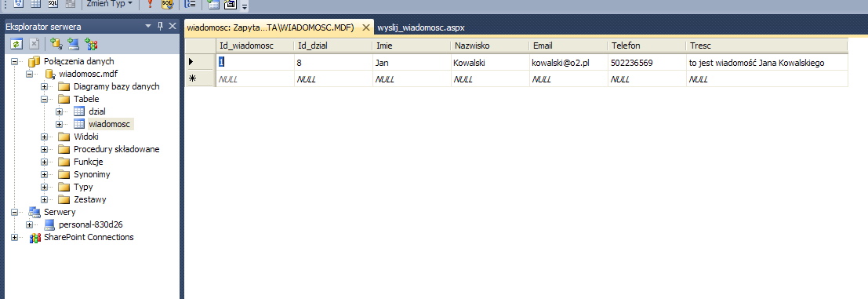
Task: Expand the wiadomosc table node
Action: coord(60,124)
